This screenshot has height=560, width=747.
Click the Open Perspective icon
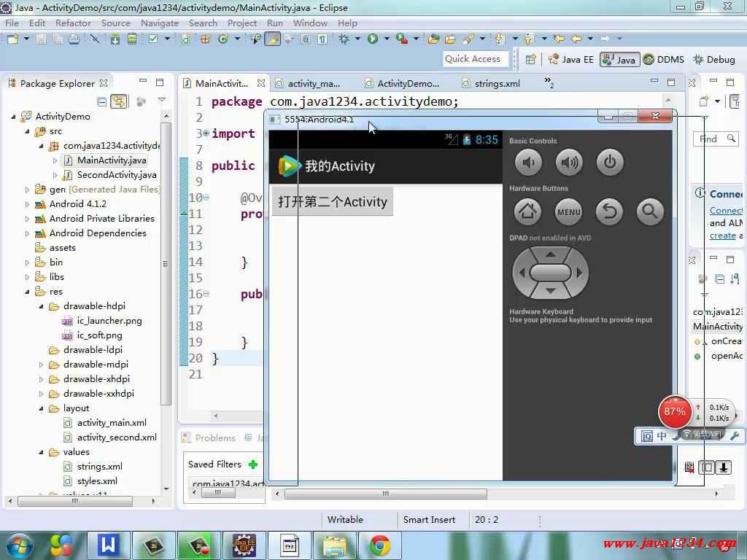531,60
